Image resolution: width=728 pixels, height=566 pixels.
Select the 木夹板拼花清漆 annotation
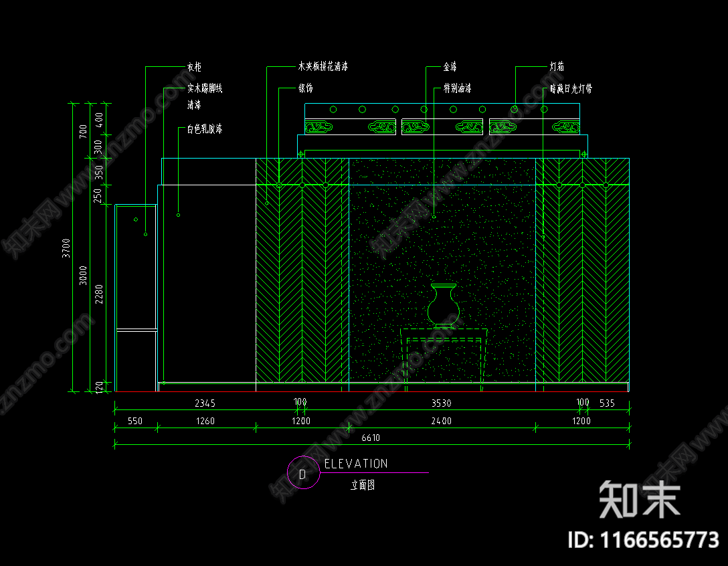tap(323, 66)
